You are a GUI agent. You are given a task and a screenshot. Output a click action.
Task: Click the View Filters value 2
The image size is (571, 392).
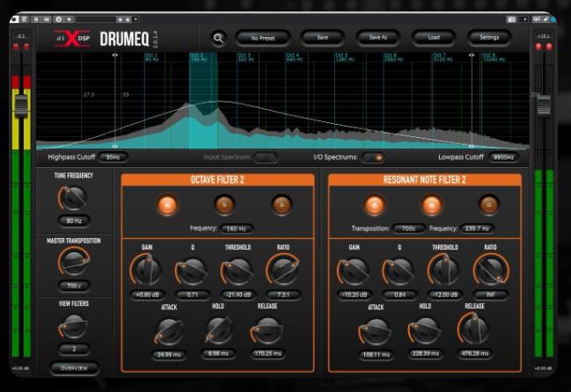pyautogui.click(x=74, y=349)
